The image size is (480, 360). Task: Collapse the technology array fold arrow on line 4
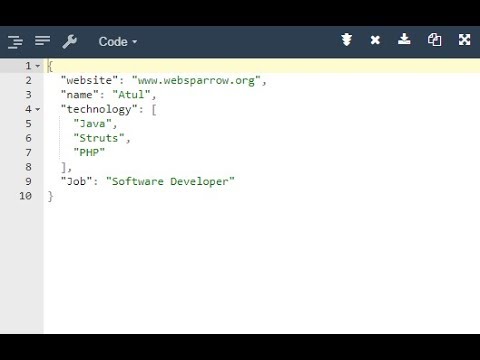(38, 109)
